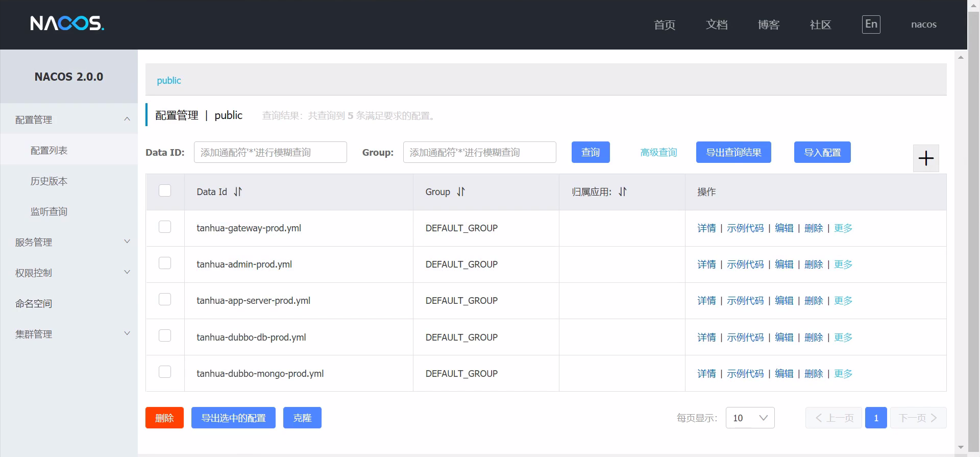Image resolution: width=980 pixels, height=457 pixels.
Task: Open the 每页显示 page size dropdown
Action: (x=750, y=418)
